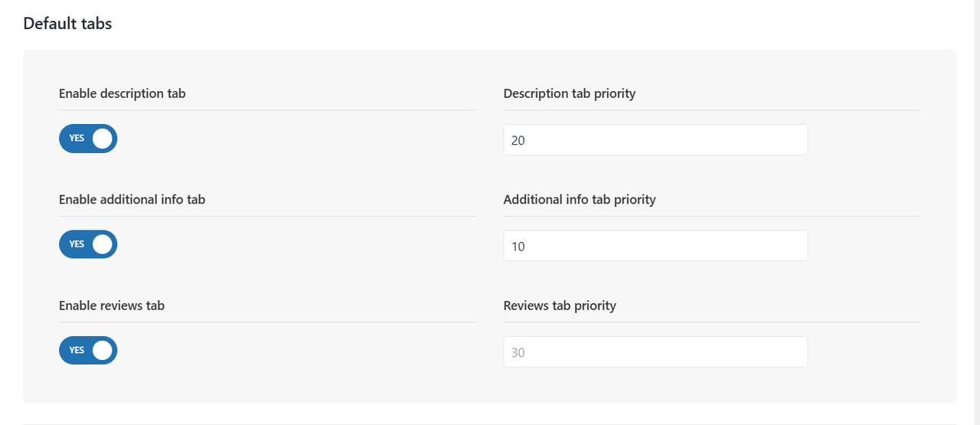
Task: Click the "Enable reviews tab" label text
Action: (112, 306)
